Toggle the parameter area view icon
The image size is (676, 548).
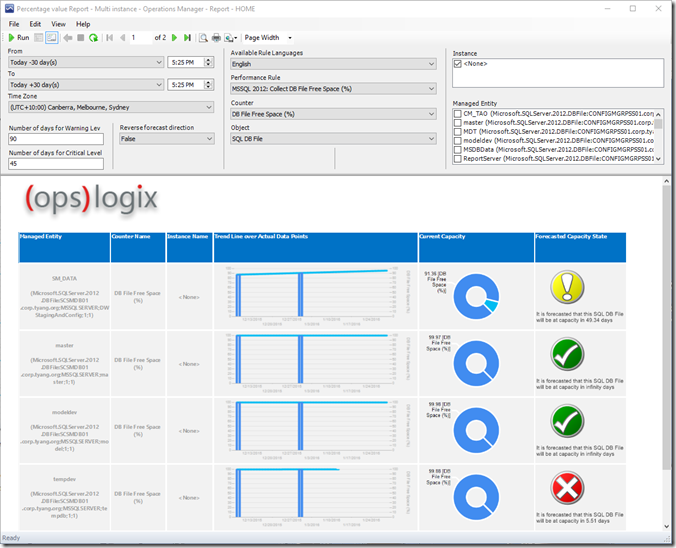(x=52, y=38)
